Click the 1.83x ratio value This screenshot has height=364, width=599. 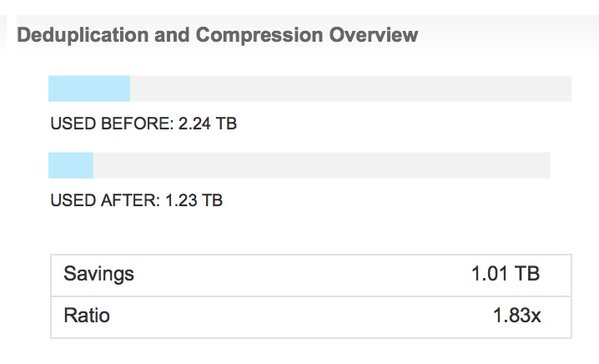(x=517, y=315)
